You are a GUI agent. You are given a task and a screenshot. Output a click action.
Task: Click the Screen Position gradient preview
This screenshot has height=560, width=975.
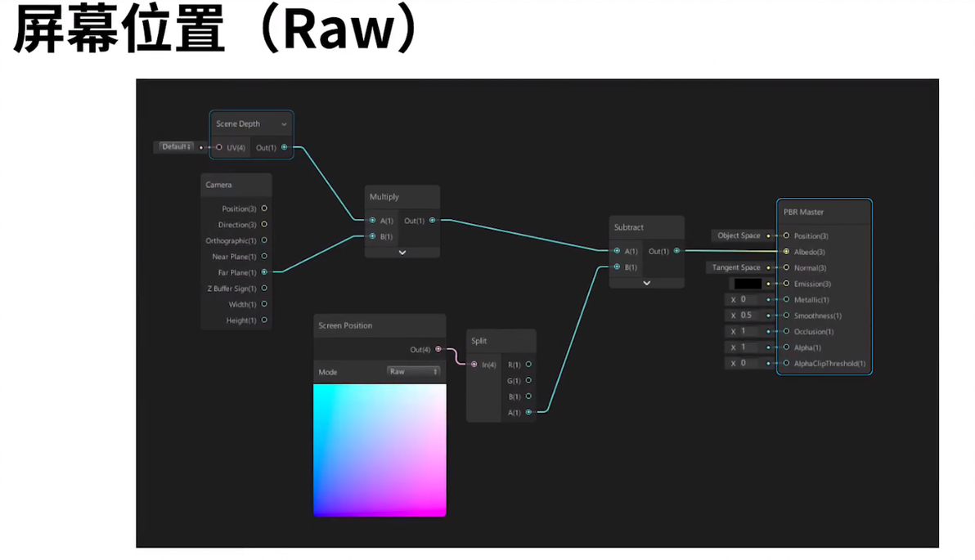(380, 450)
